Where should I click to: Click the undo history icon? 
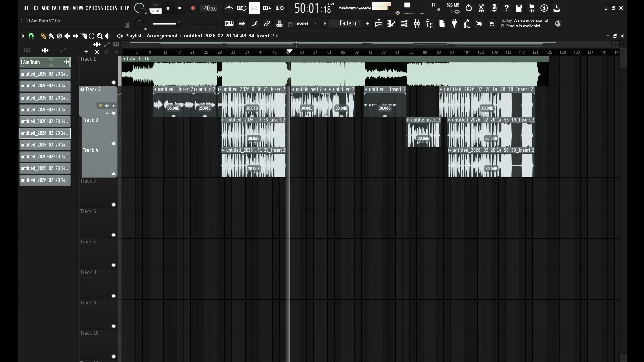point(469,8)
